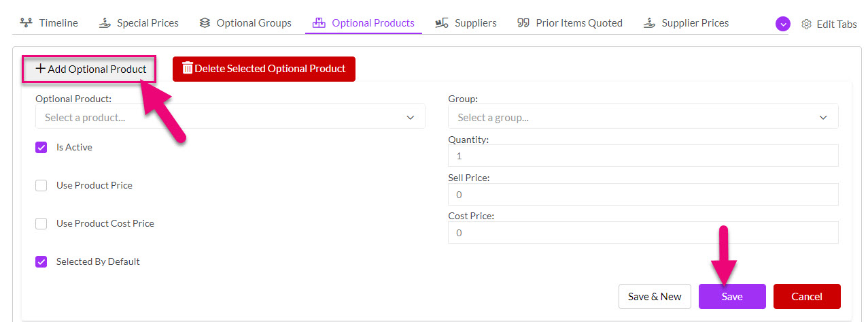The width and height of the screenshot is (868, 322).
Task: Click the Optional Groups layers icon
Action: click(x=205, y=23)
